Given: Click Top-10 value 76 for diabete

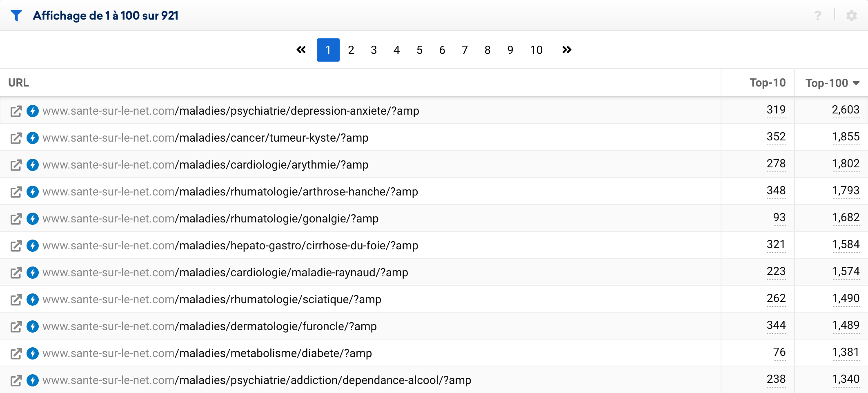Looking at the screenshot, I should click(779, 352).
